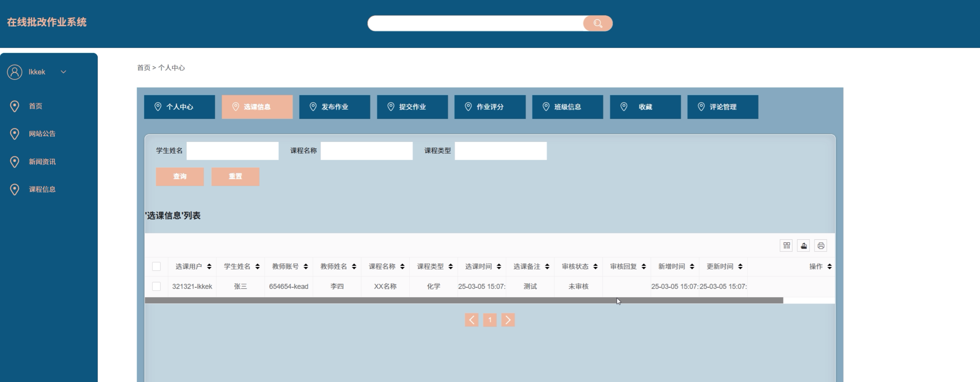This screenshot has height=382, width=980.
Task: Click the 查询 button
Action: point(180,177)
